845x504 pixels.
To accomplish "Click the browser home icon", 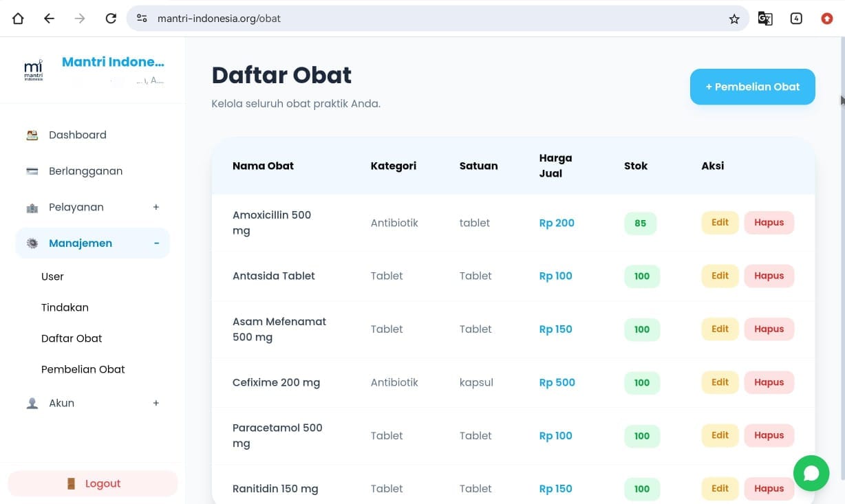I will pos(18,19).
